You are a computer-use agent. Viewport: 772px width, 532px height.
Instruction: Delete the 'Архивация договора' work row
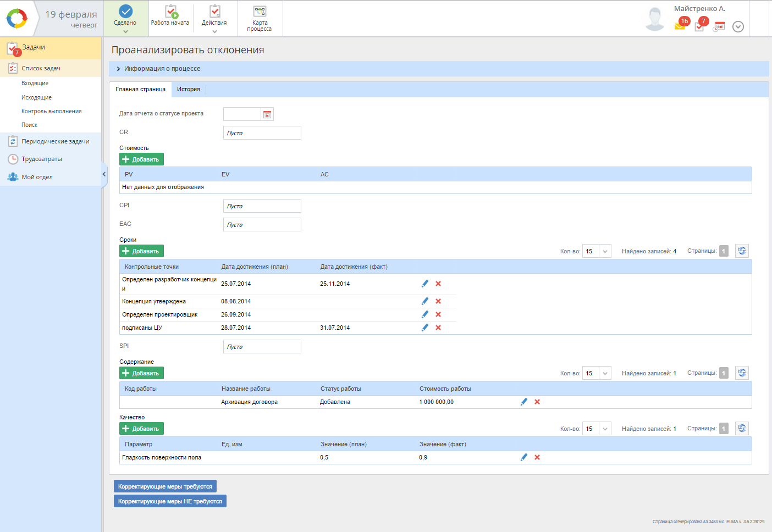pyautogui.click(x=537, y=402)
